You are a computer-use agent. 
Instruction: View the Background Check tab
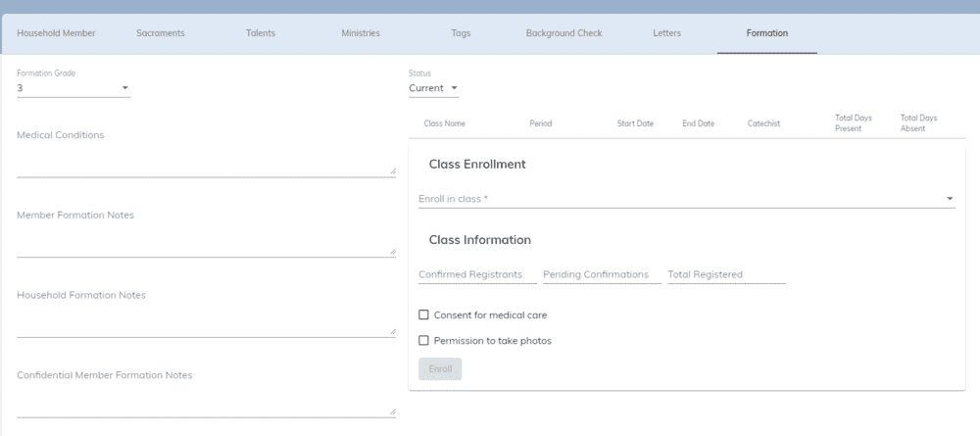pyautogui.click(x=563, y=33)
